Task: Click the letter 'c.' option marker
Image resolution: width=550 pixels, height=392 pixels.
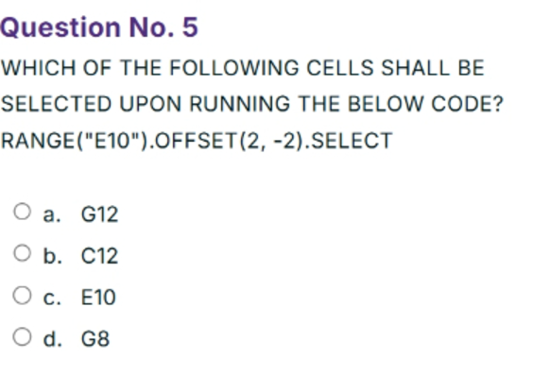Action: [x=52, y=298]
